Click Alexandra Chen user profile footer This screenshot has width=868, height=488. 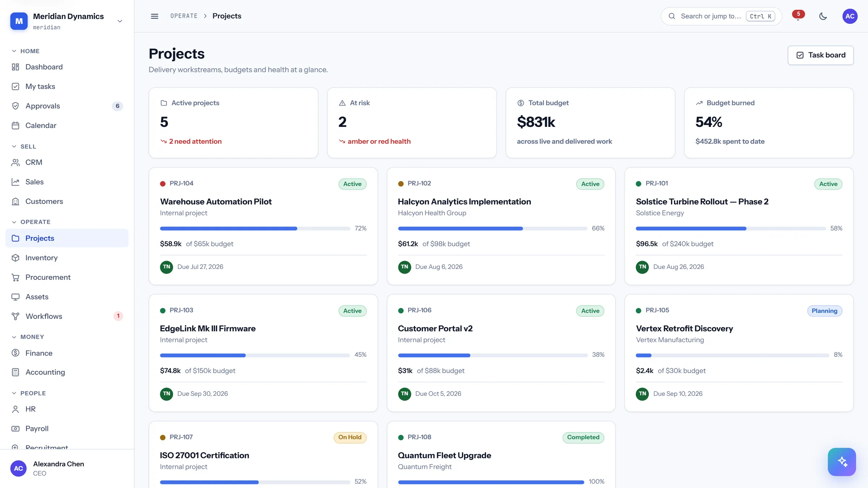pos(67,468)
